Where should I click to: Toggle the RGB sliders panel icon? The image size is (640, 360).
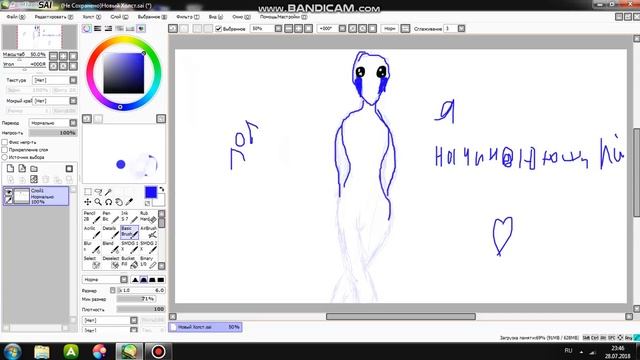98,29
